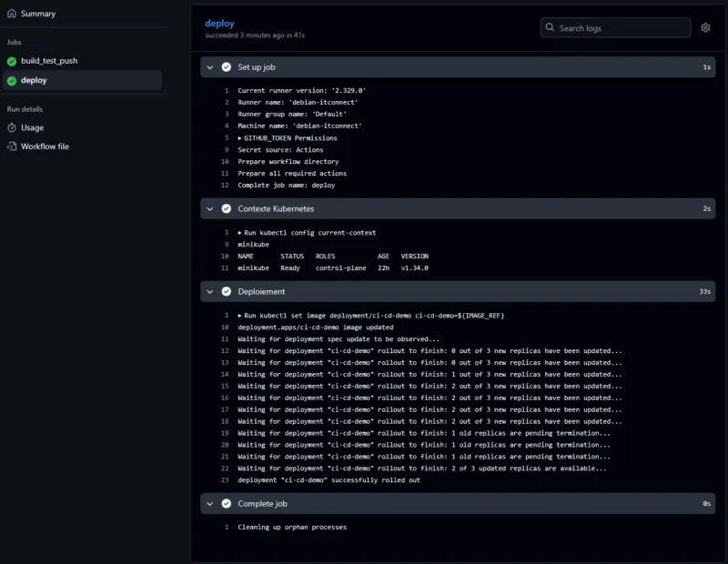Open the log settings gear icon

705,28
